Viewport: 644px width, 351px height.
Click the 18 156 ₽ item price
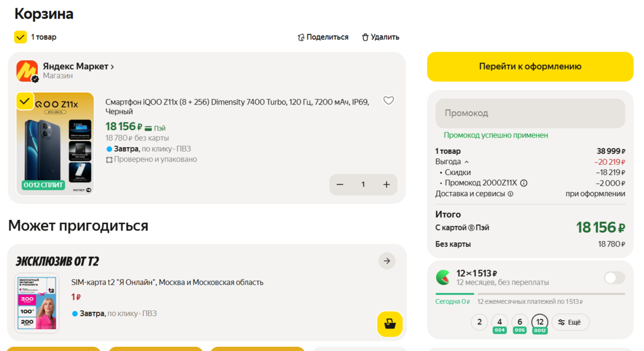(123, 126)
